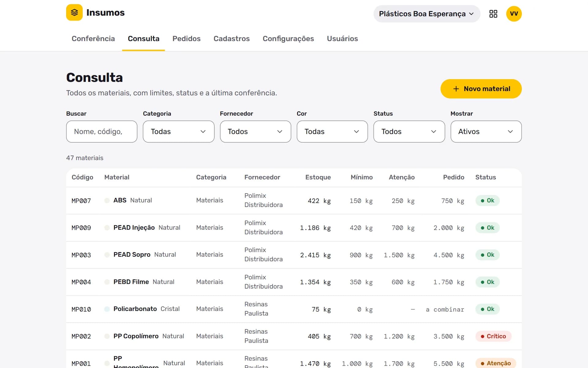The image size is (588, 368).
Task: Expand the Categoria filter dropdown
Action: tap(179, 132)
